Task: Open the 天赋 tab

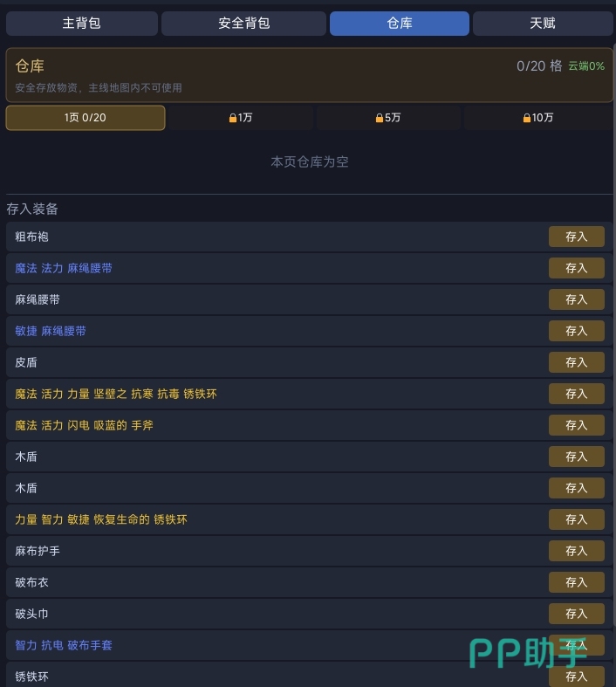Action: pos(542,24)
